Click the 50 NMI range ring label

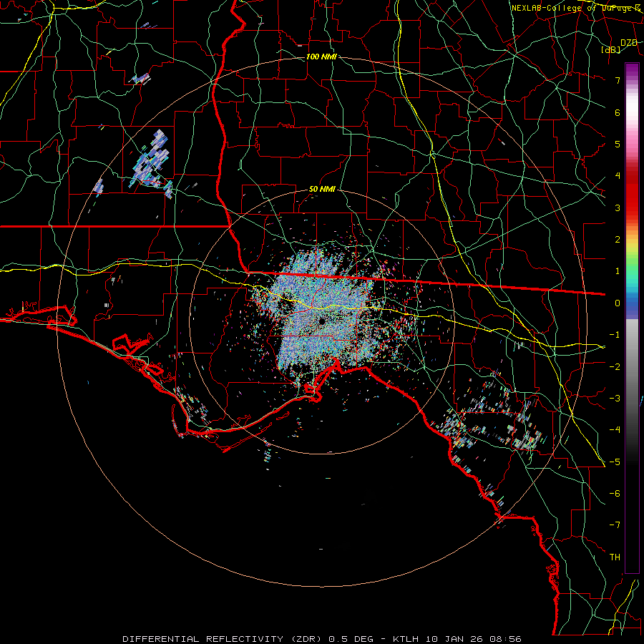click(x=322, y=189)
